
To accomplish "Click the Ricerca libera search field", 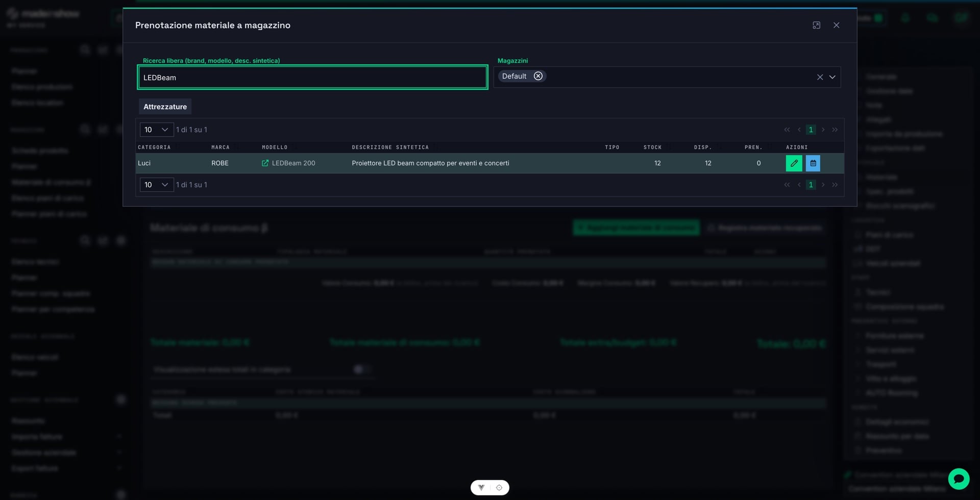I will 312,78.
